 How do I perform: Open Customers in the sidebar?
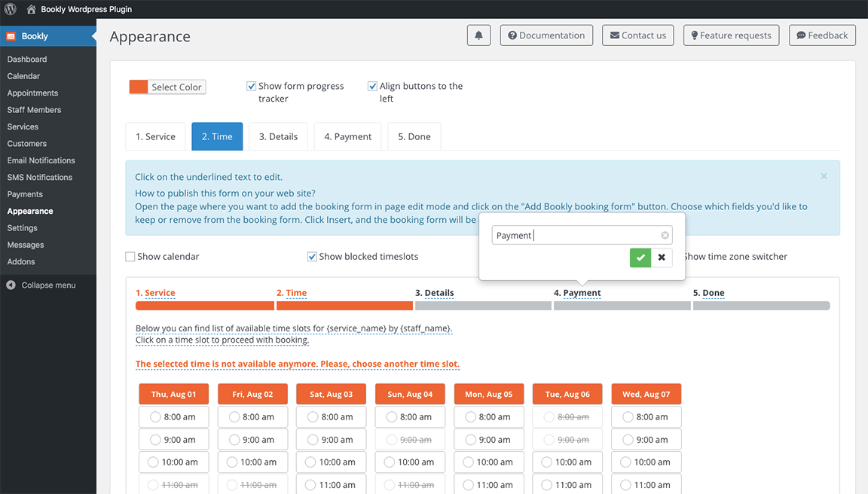coord(27,144)
